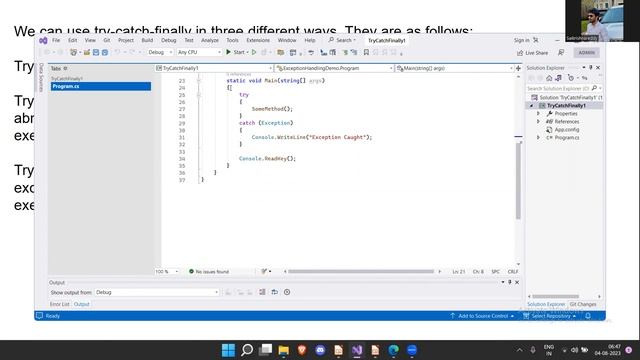Open the Debug menu
640x360 pixels.
pos(169,40)
